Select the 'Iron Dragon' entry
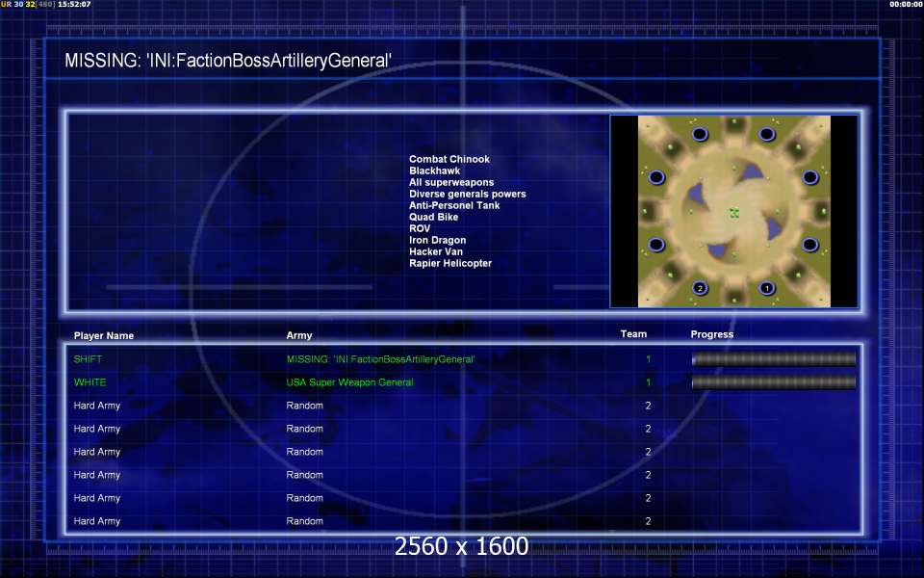 [x=437, y=240]
